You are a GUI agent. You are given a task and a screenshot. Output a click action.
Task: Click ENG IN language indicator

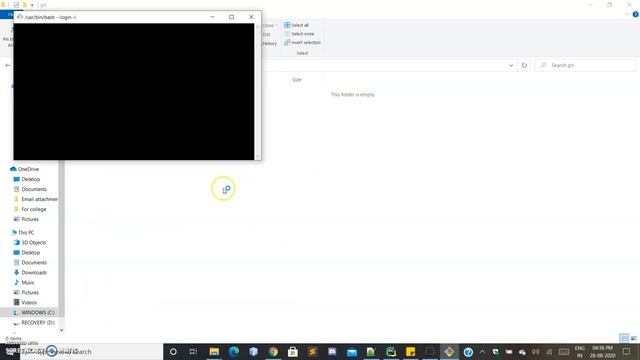click(x=580, y=352)
